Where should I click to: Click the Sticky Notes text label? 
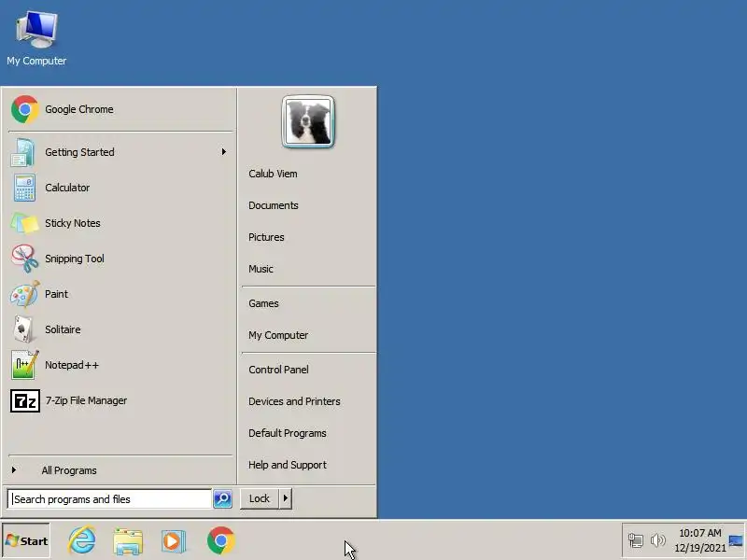73,223
